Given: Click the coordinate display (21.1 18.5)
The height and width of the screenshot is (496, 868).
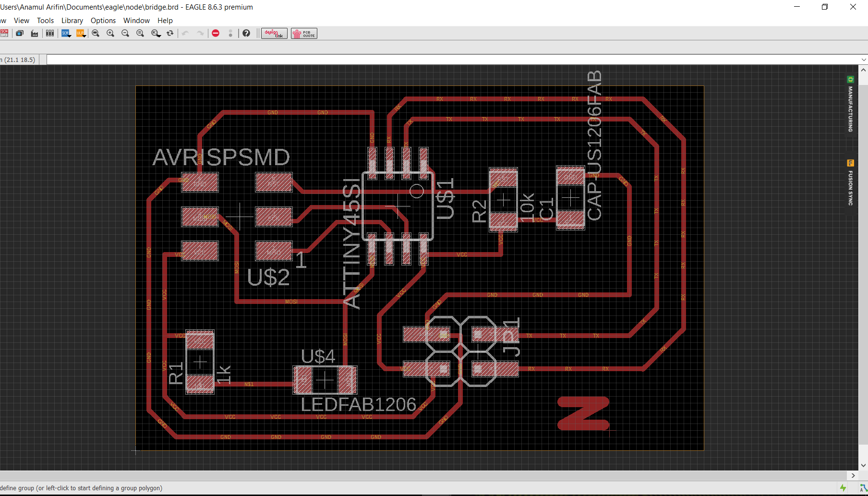Looking at the screenshot, I should coord(18,60).
